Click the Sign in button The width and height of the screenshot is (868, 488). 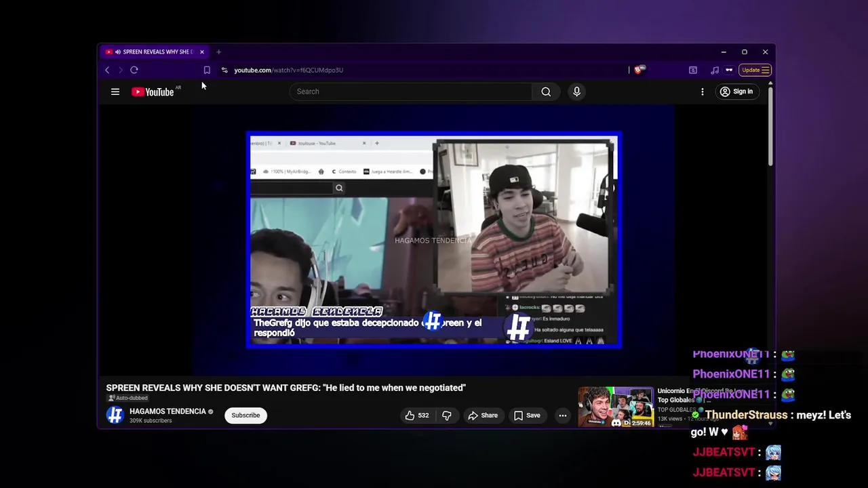pyautogui.click(x=736, y=91)
